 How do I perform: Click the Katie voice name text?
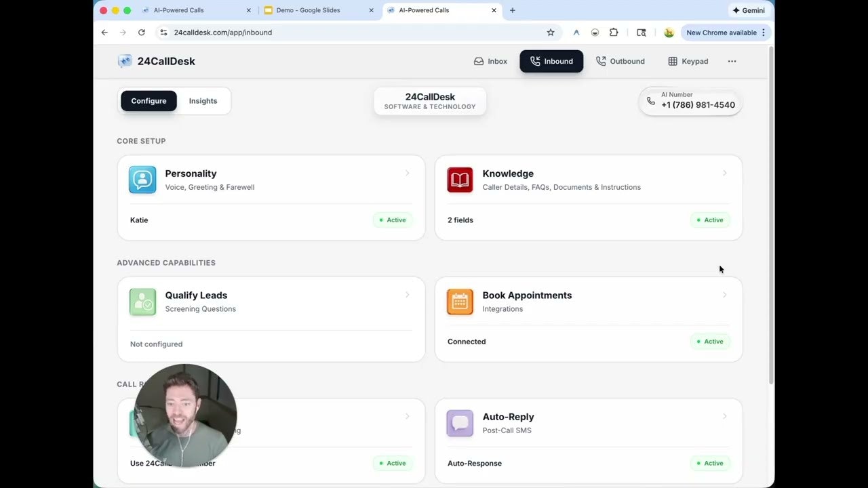coord(139,220)
